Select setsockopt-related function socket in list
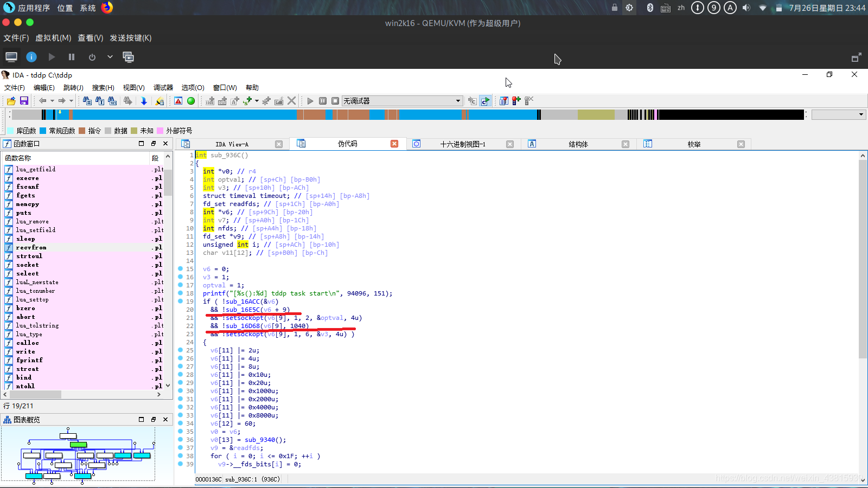 pos(82,265)
